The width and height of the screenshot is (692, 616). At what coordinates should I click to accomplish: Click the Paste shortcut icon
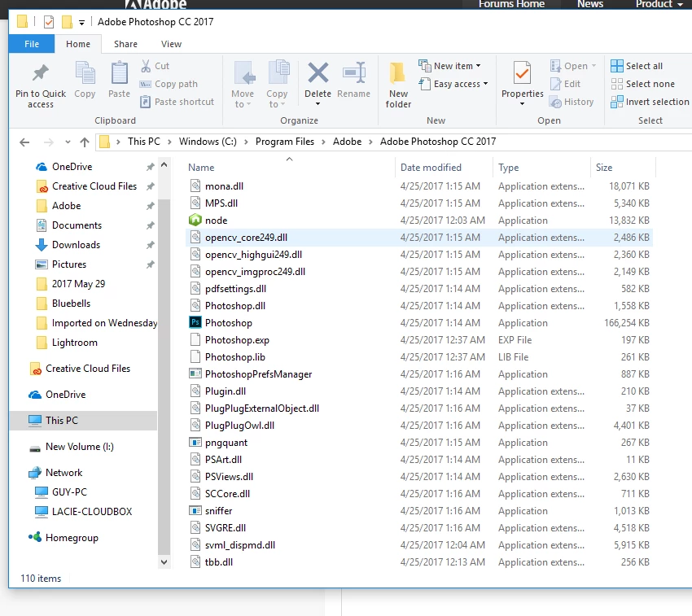coord(145,102)
